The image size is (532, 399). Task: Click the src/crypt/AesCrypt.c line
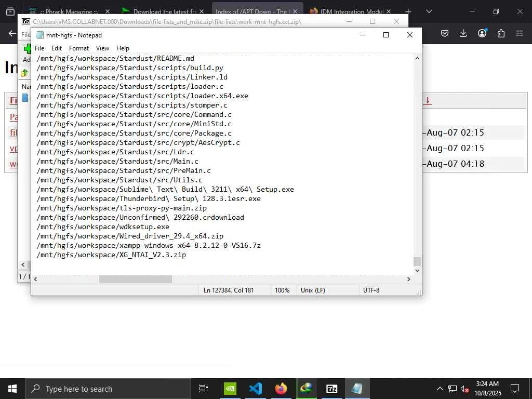[x=138, y=142]
